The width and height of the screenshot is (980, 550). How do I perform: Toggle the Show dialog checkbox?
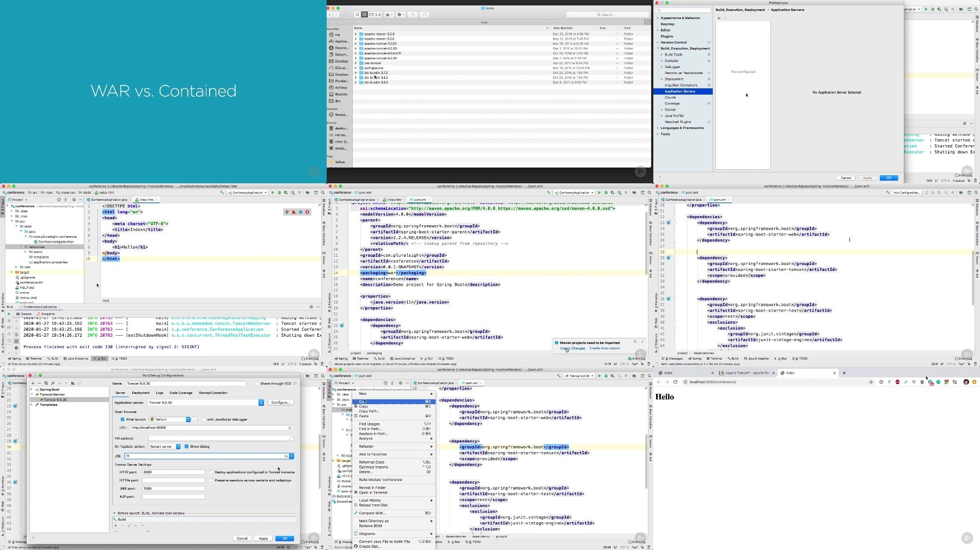(187, 446)
